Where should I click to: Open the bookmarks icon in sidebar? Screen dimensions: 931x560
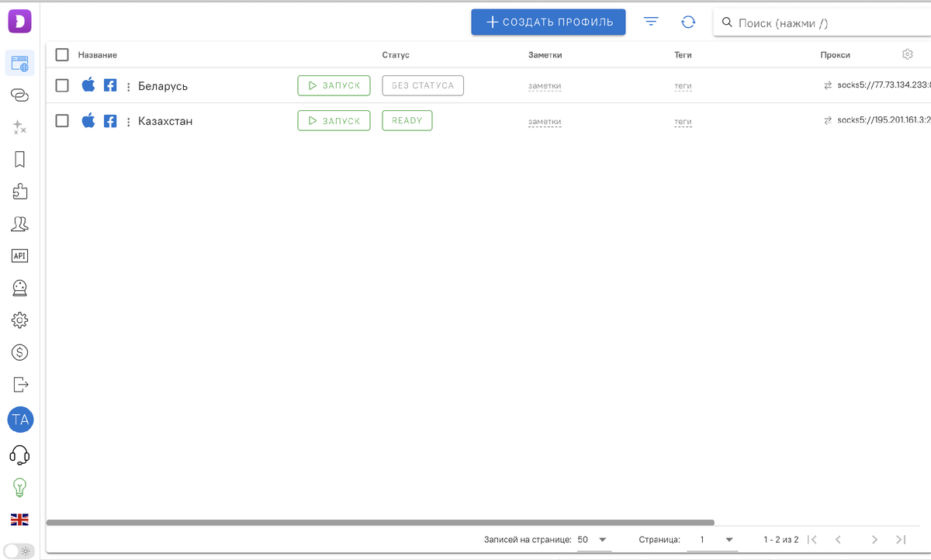tap(19, 159)
